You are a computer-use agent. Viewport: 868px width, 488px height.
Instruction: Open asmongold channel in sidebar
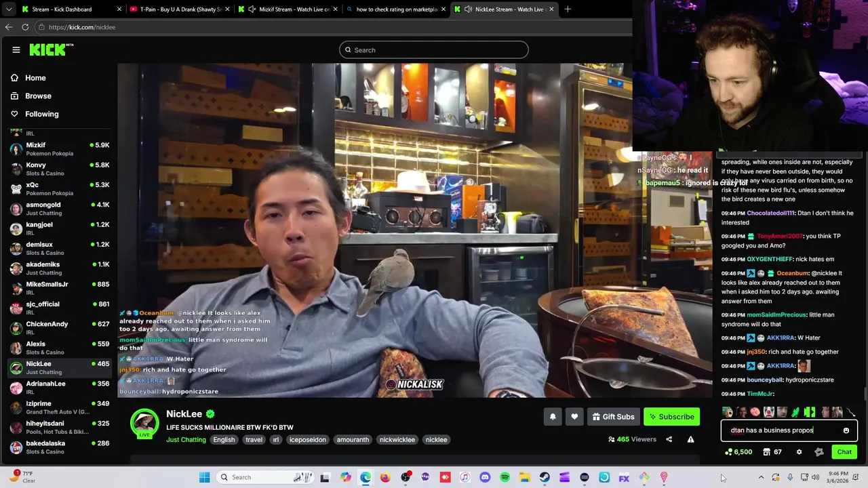59,209
